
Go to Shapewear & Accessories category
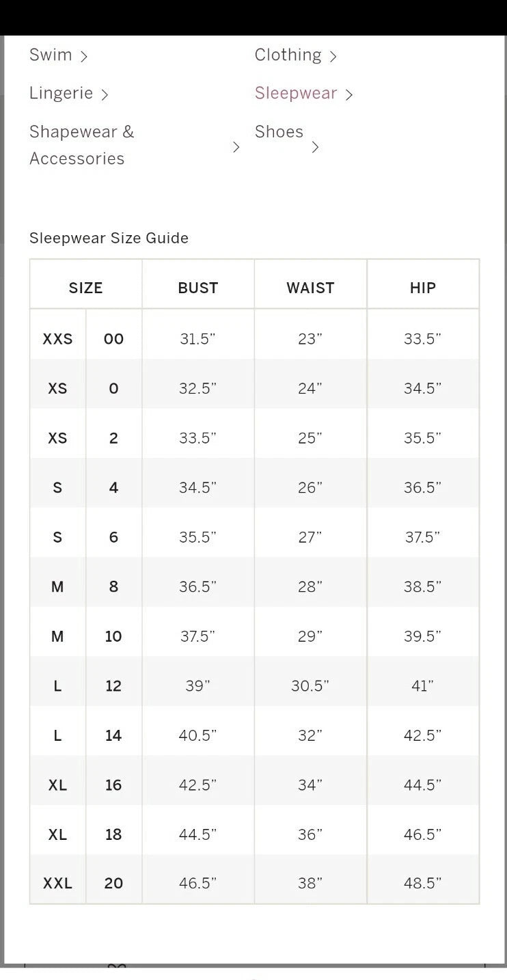coord(81,145)
